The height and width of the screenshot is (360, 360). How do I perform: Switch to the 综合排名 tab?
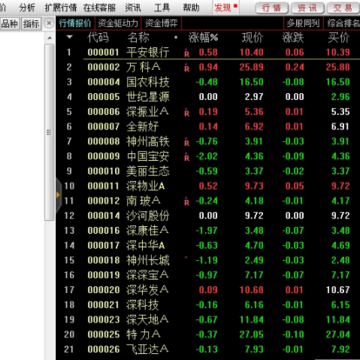click(x=342, y=23)
